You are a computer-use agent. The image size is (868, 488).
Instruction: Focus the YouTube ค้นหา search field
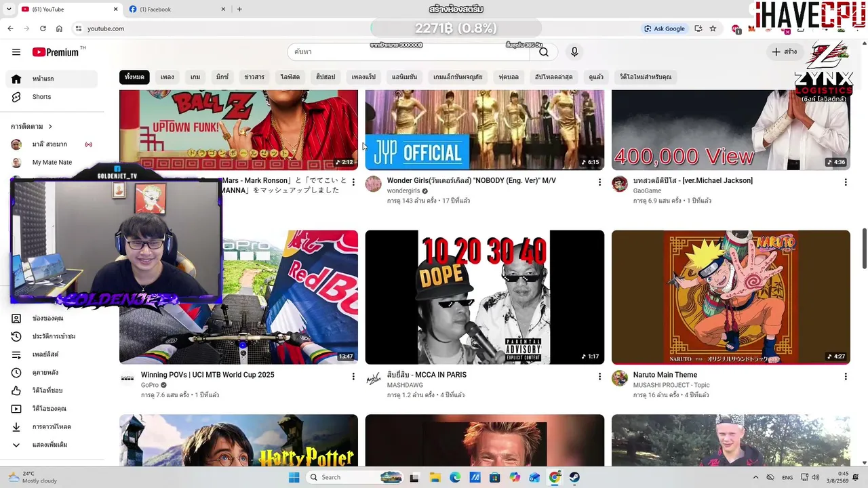point(408,52)
